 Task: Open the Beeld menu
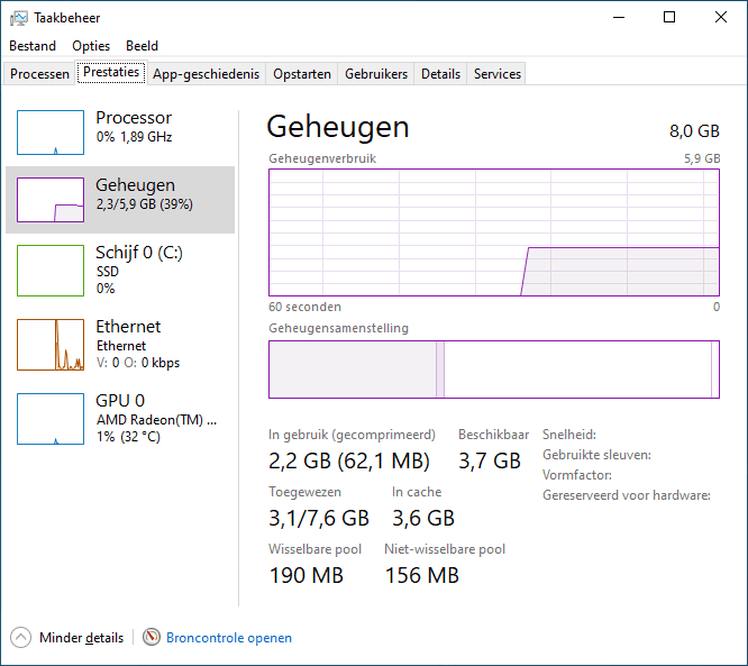[x=142, y=46]
